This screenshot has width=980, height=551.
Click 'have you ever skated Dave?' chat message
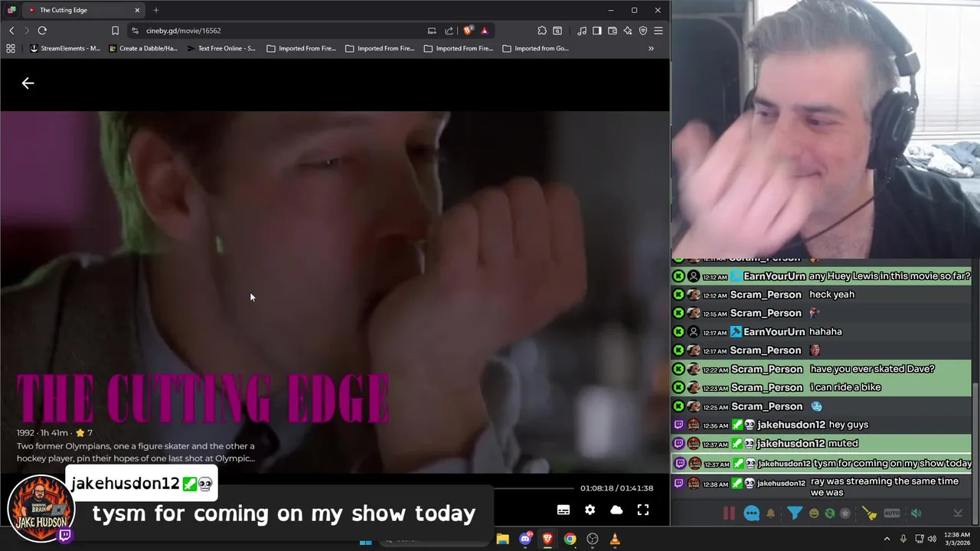click(x=872, y=369)
